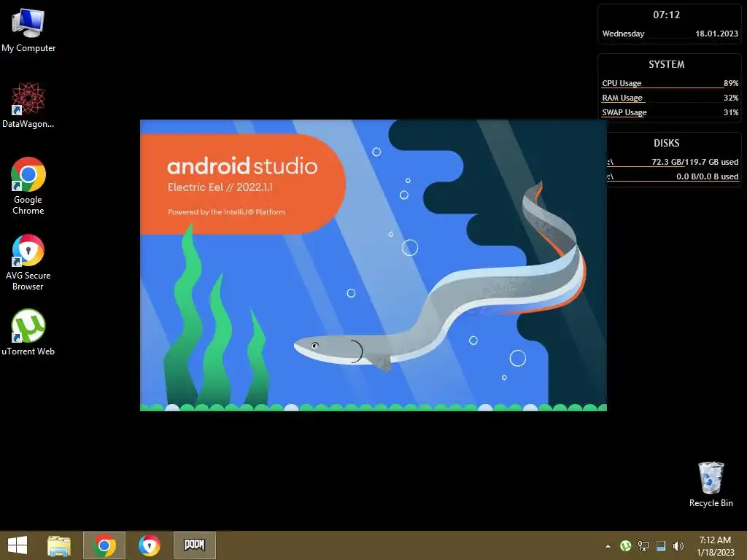Select the Recycle Bin icon
747x560 pixels.
click(x=711, y=484)
